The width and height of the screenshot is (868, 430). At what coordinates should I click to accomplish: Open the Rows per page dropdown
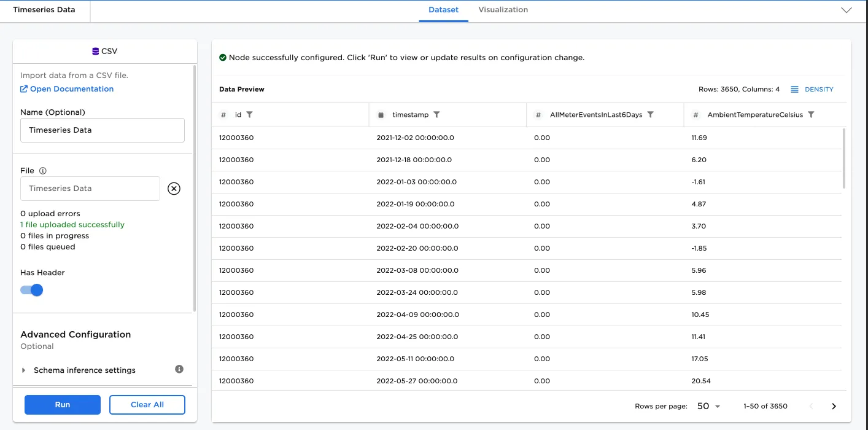click(x=708, y=406)
